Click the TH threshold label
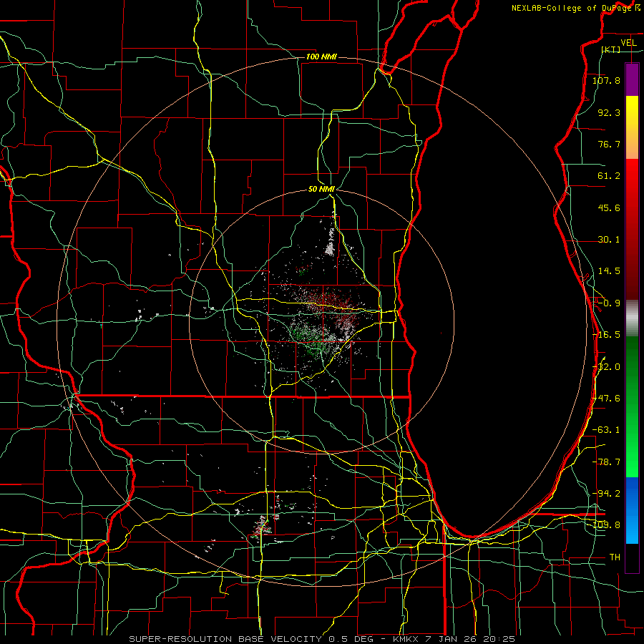This screenshot has width=644, height=644. [615, 557]
